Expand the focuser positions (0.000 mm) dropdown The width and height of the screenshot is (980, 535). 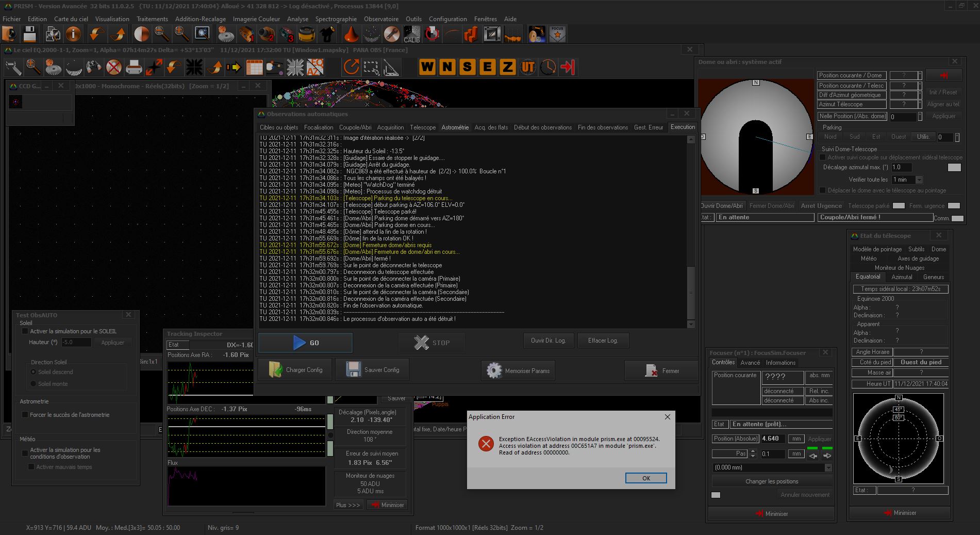[828, 467]
